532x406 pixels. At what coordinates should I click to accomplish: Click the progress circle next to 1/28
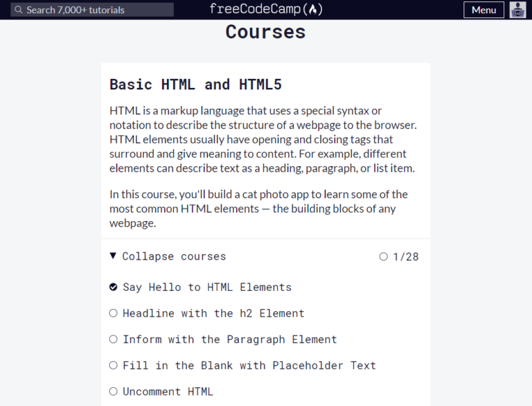coord(383,256)
